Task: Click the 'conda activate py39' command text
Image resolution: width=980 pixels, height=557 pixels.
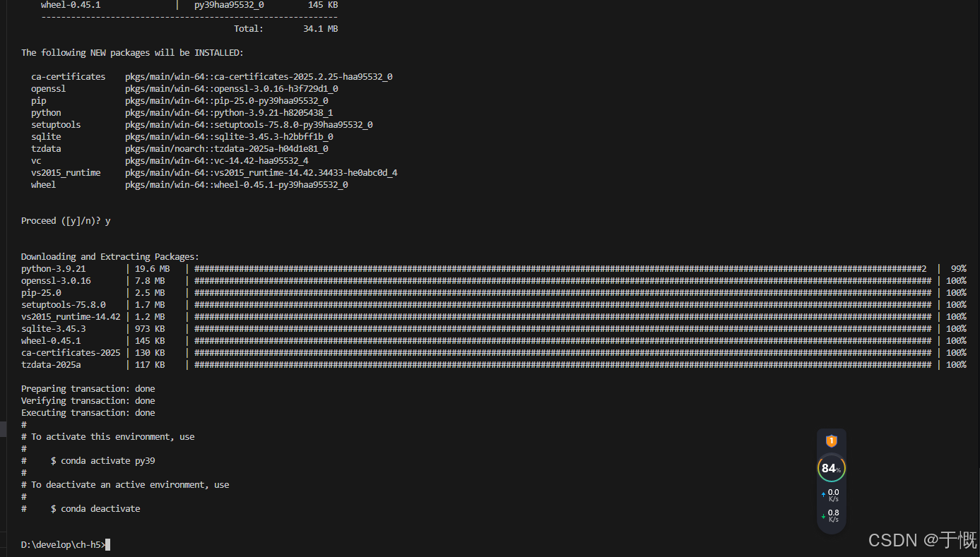Action: click(x=107, y=461)
